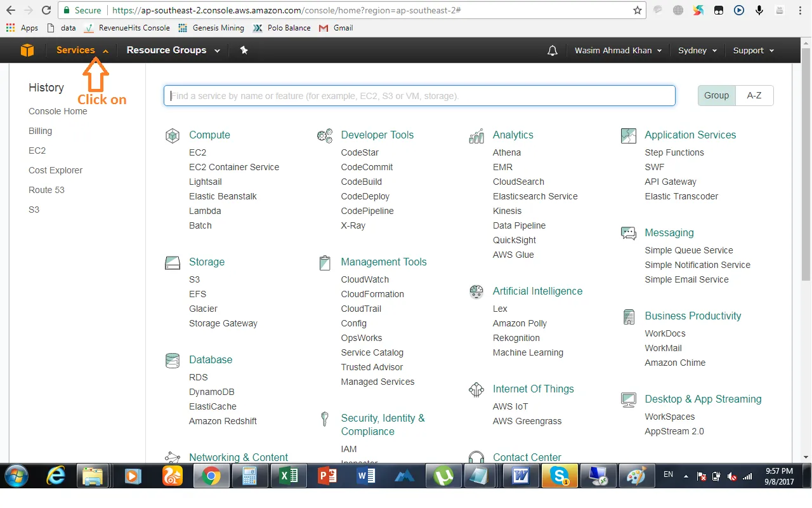812x508 pixels.
Task: Open PowerPoint from the Windows taskbar
Action: tap(327, 476)
